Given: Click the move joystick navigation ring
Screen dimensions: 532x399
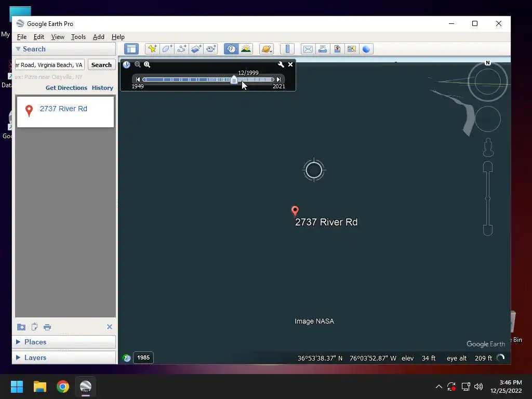Looking at the screenshot, I should (x=487, y=119).
